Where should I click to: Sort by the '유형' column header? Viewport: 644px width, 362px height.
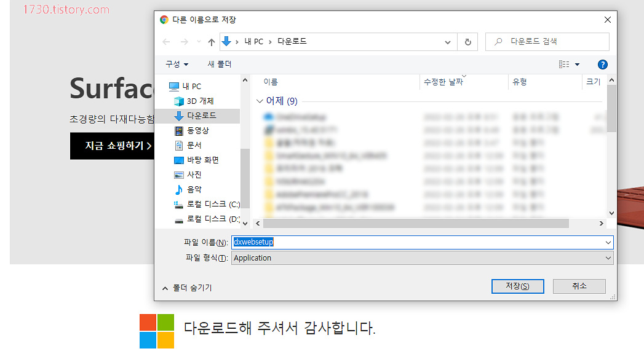pyautogui.click(x=520, y=82)
